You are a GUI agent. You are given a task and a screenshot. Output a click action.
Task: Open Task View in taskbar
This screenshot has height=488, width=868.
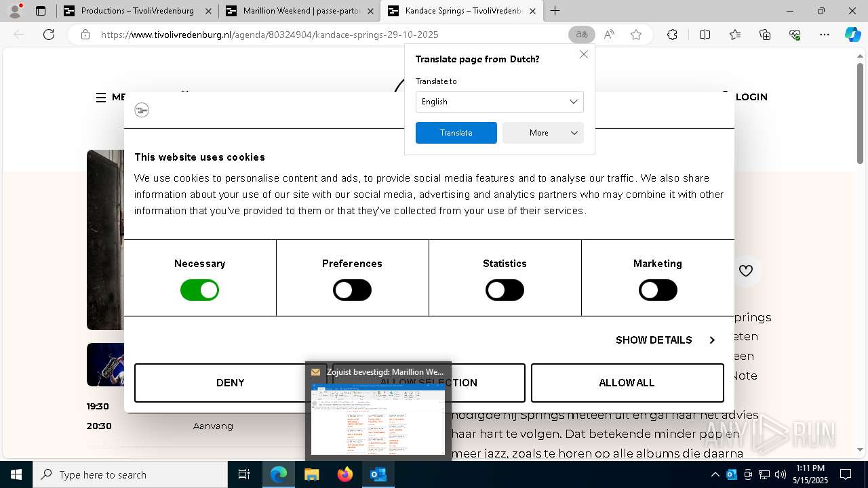click(x=244, y=474)
